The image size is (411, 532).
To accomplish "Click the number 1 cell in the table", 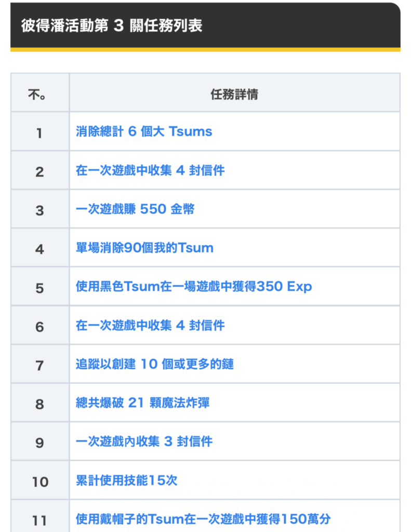I will click(x=40, y=132).
